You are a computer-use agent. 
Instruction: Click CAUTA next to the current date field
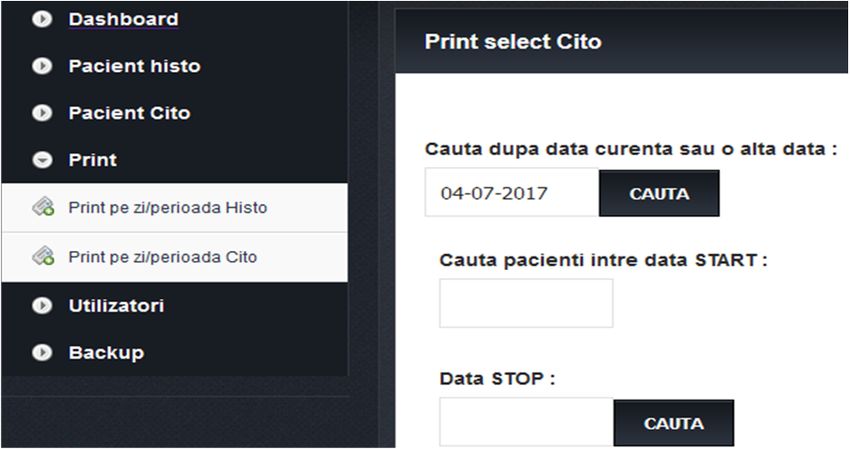click(659, 194)
